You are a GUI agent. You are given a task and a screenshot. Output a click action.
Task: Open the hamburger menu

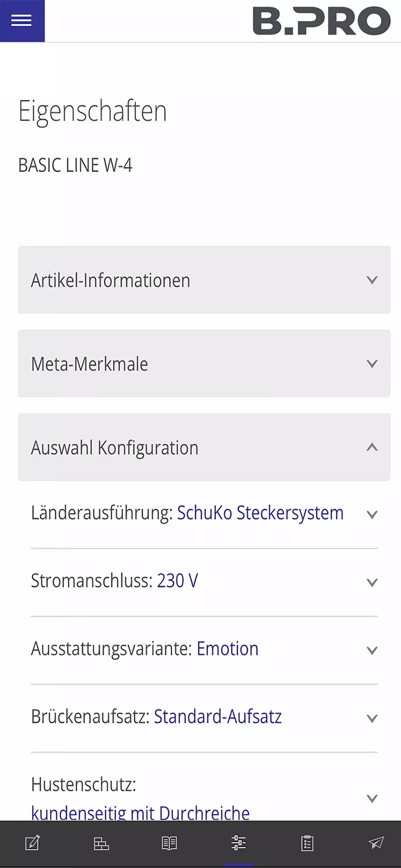[x=22, y=21]
